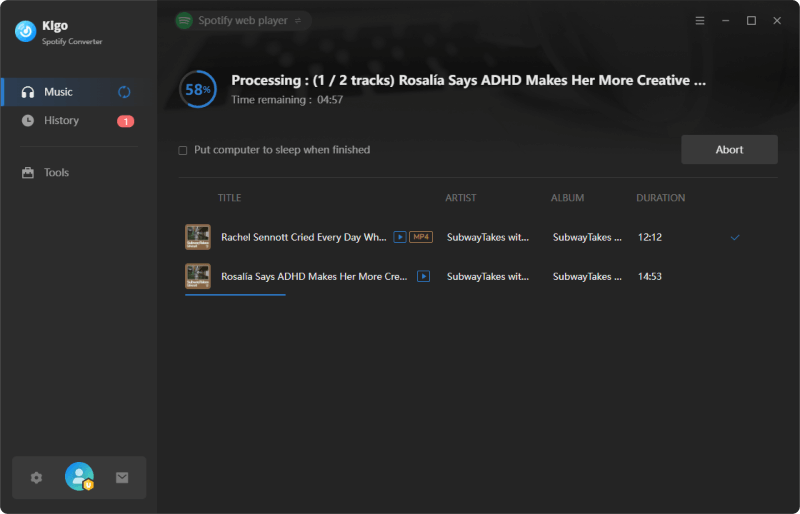The image size is (800, 514).
Task: Select the Rosalía Says ADHD title
Action: pyautogui.click(x=314, y=277)
